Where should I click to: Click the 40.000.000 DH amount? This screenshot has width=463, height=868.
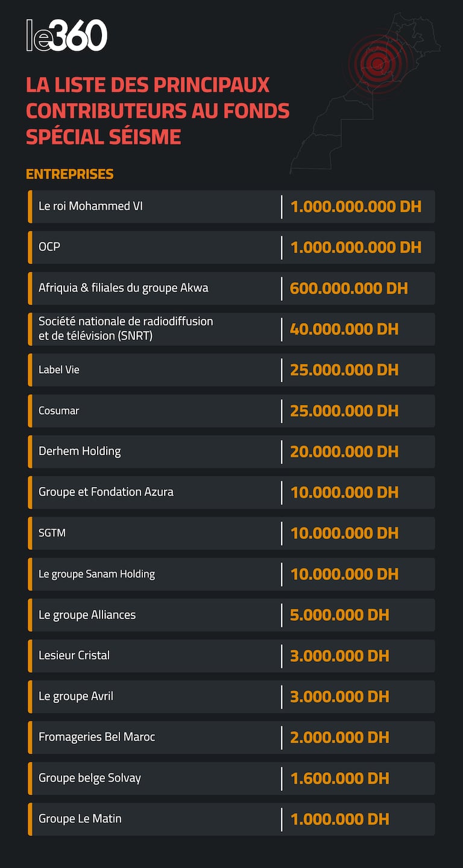point(344,329)
